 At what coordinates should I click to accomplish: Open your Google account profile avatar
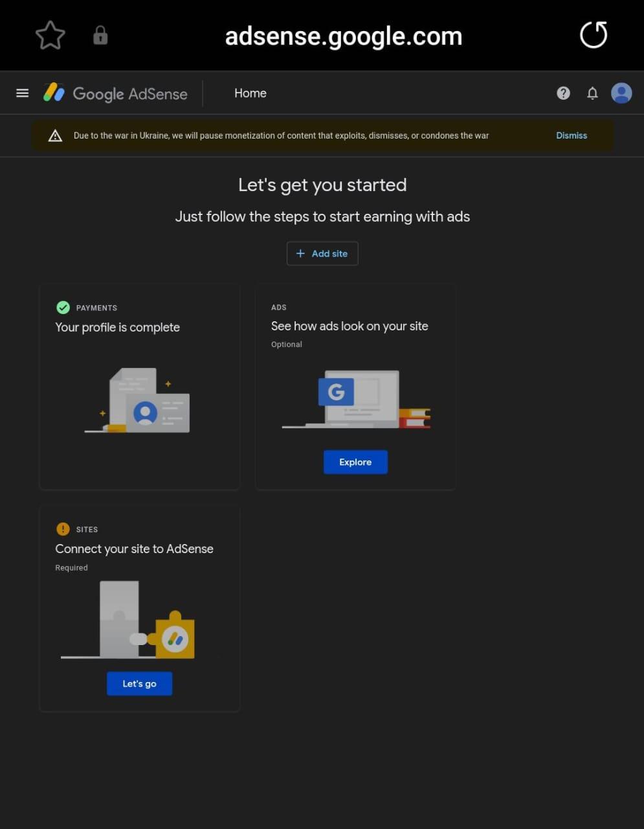[x=621, y=93]
